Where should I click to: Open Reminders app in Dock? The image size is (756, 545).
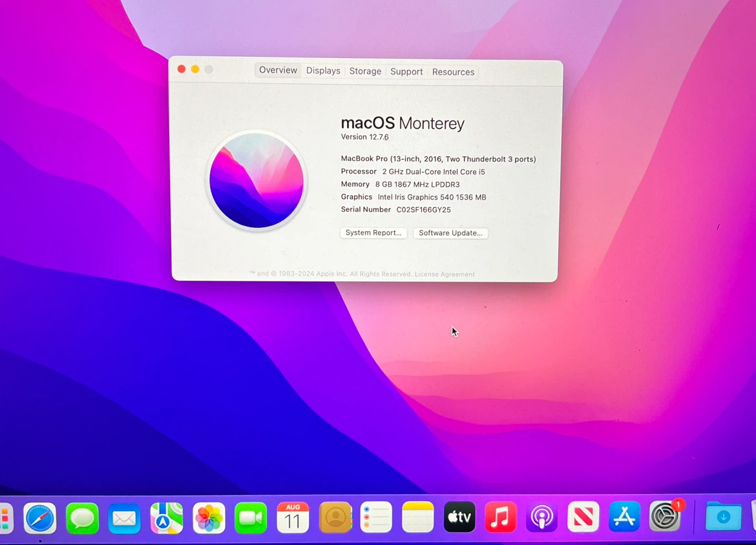tap(376, 517)
